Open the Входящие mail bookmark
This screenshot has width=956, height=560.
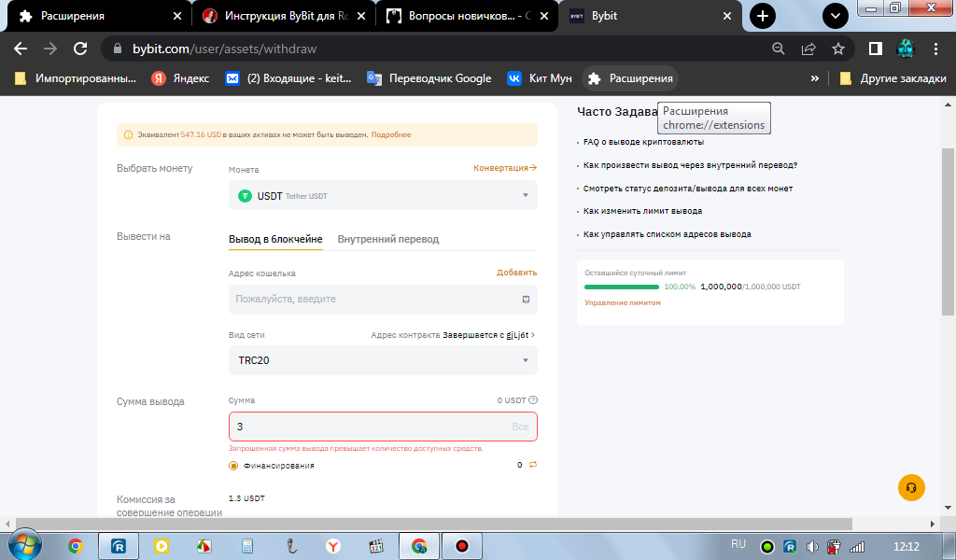tap(288, 78)
